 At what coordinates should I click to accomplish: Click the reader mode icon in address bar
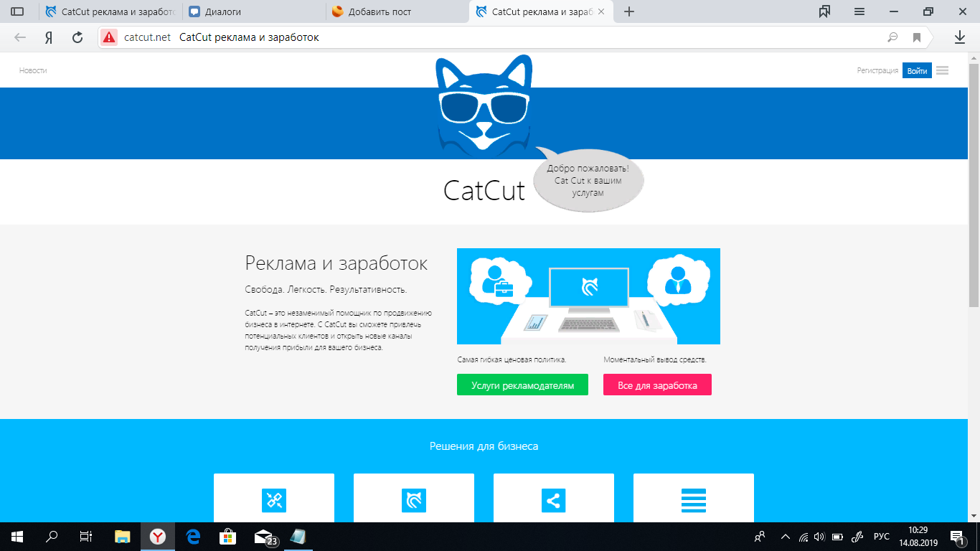coord(892,37)
